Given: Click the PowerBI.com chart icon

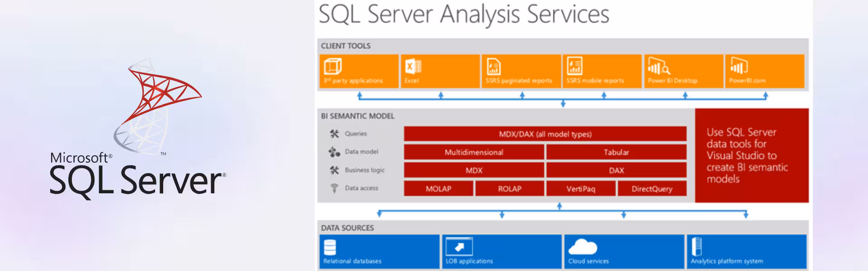Looking at the screenshot, I should tap(739, 66).
